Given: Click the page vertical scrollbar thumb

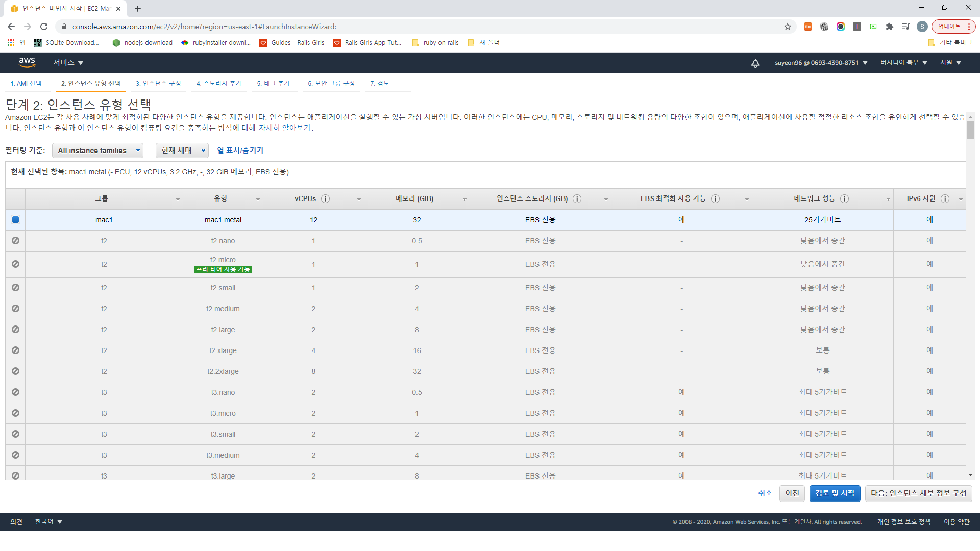Looking at the screenshot, I should (x=970, y=130).
